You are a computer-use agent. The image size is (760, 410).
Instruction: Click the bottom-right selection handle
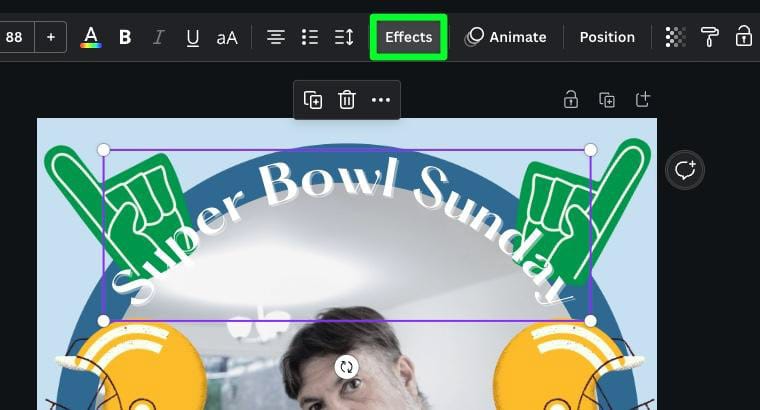pyautogui.click(x=590, y=321)
